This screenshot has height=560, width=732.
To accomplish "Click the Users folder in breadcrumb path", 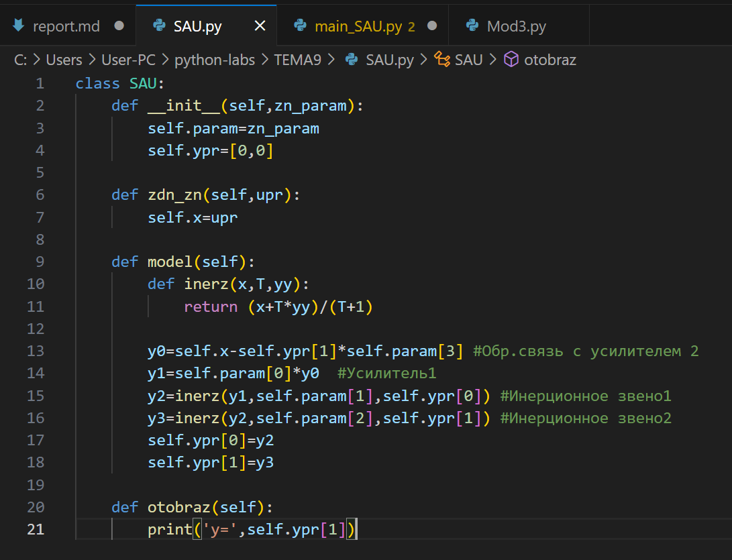I will tap(64, 60).
